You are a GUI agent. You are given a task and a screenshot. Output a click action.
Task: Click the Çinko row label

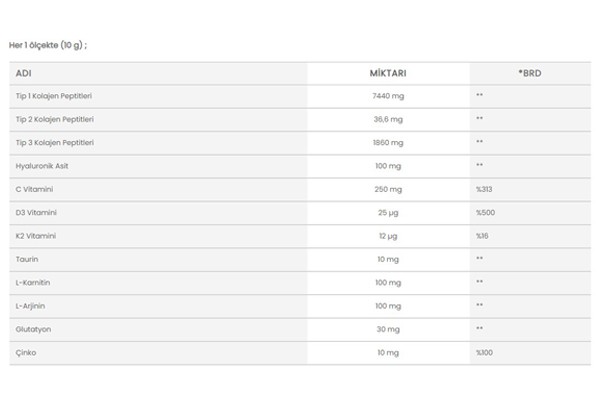27,353
